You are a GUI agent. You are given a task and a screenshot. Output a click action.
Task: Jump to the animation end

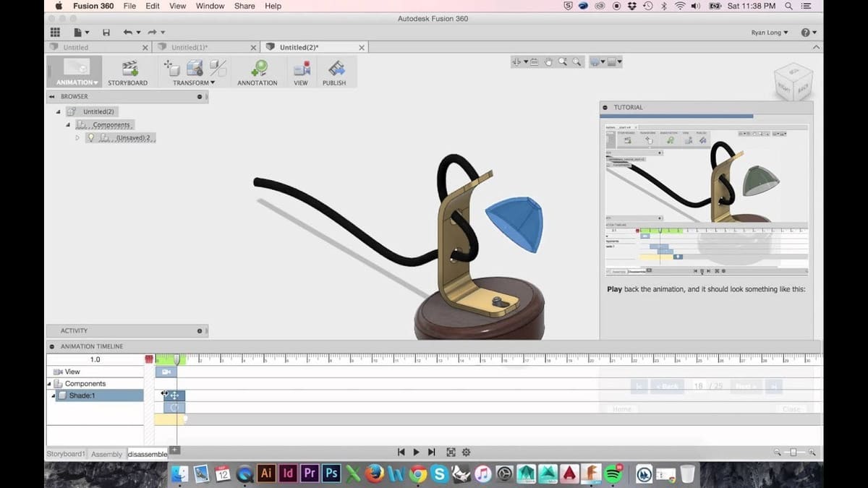pyautogui.click(x=432, y=452)
